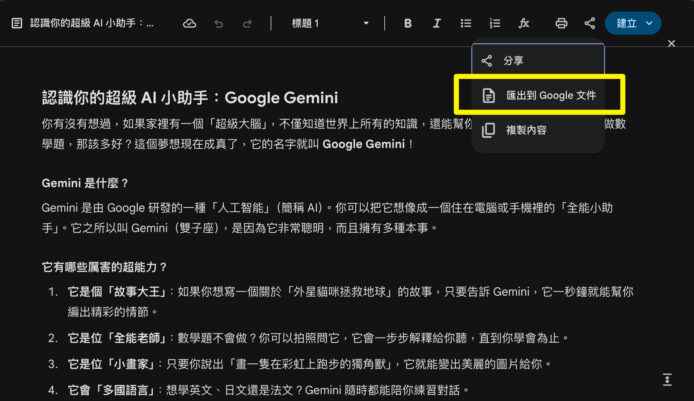Click the cloud save status icon
Image resolution: width=694 pixels, height=401 pixels.
(x=189, y=23)
